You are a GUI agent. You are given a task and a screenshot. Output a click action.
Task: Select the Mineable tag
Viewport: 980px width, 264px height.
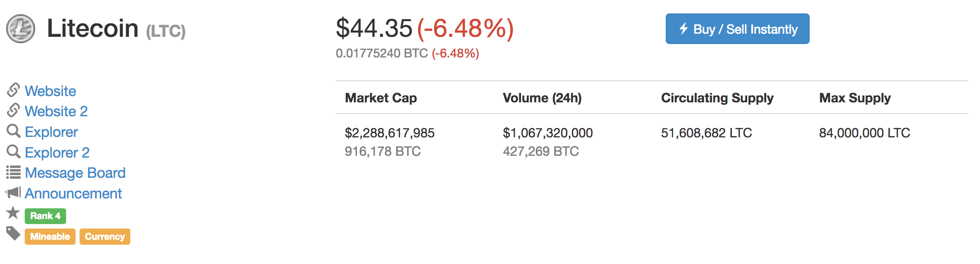(50, 237)
